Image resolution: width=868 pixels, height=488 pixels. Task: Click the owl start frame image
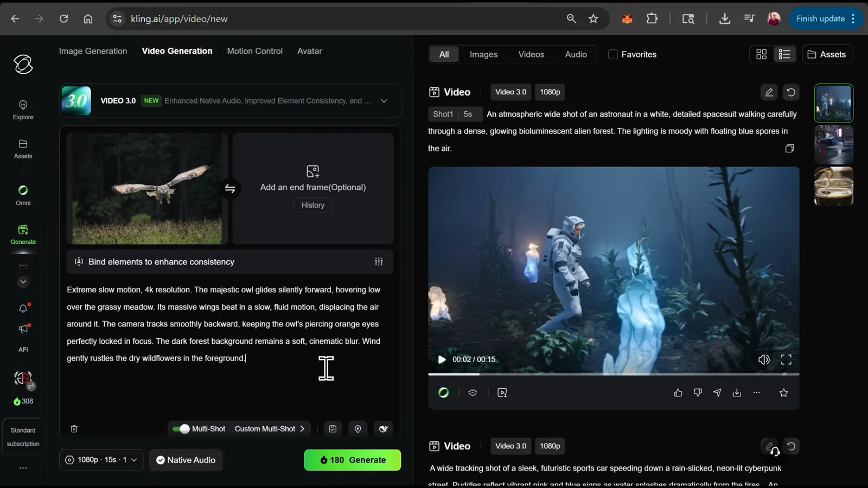coord(147,189)
